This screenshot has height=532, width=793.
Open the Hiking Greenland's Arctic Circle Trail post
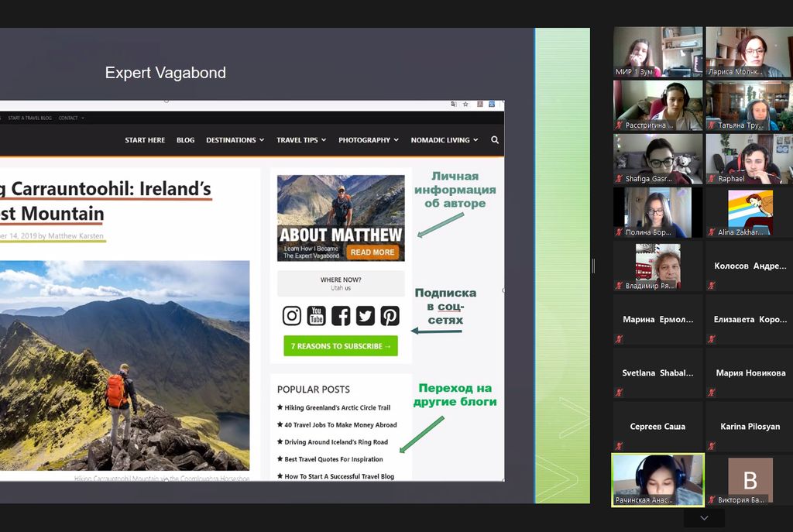(338, 407)
